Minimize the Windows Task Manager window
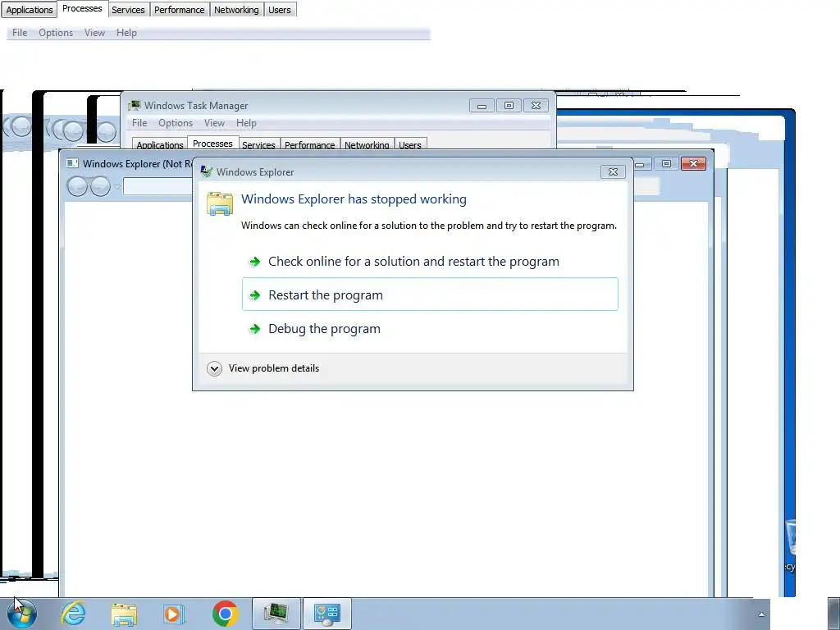This screenshot has width=840, height=630. tap(482, 106)
